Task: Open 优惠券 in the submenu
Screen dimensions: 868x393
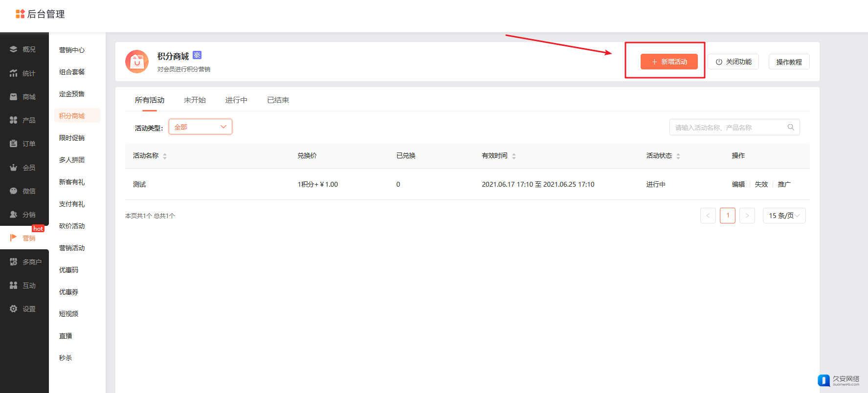Action: (68, 292)
